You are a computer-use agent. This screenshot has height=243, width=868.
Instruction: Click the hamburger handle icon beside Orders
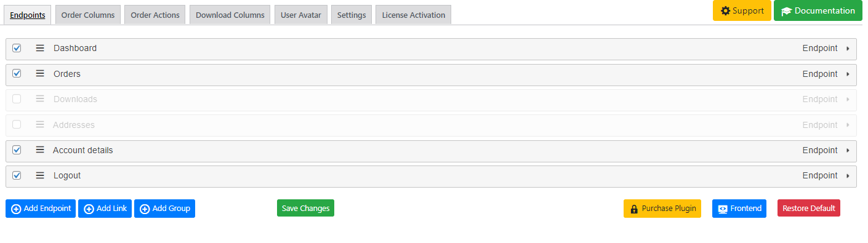click(40, 74)
